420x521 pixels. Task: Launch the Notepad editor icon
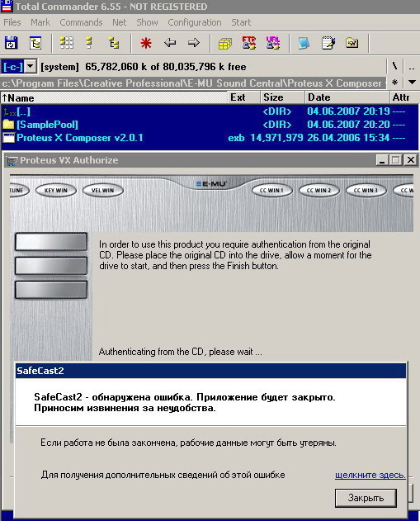pos(328,43)
